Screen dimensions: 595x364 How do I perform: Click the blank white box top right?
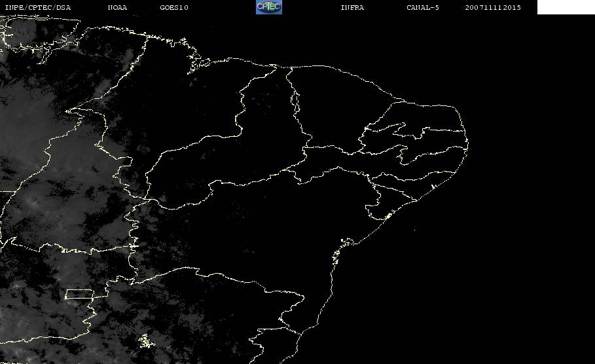[566, 7]
